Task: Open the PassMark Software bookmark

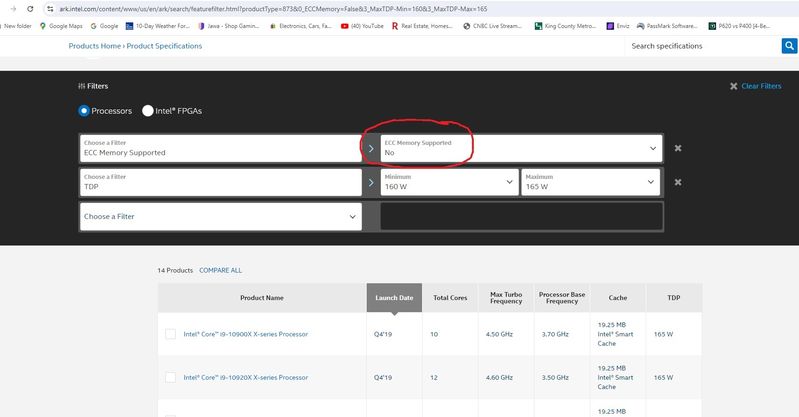Action: coord(667,25)
